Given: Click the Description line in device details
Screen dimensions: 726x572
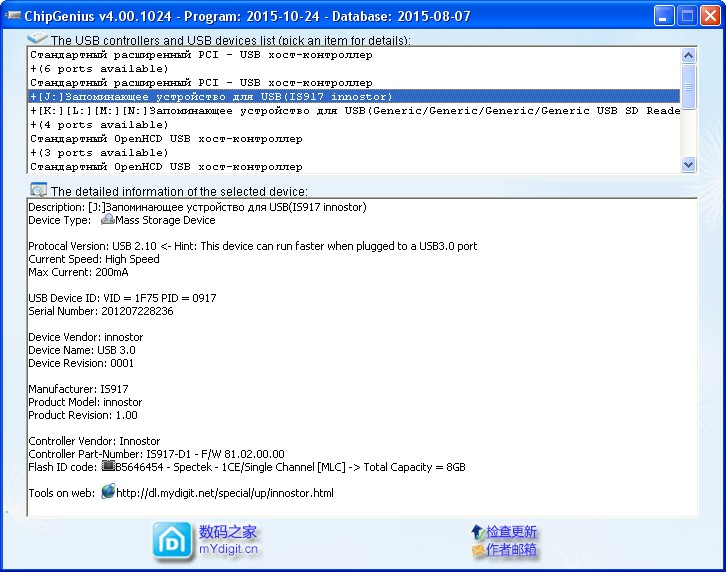Looking at the screenshot, I should coord(197,207).
